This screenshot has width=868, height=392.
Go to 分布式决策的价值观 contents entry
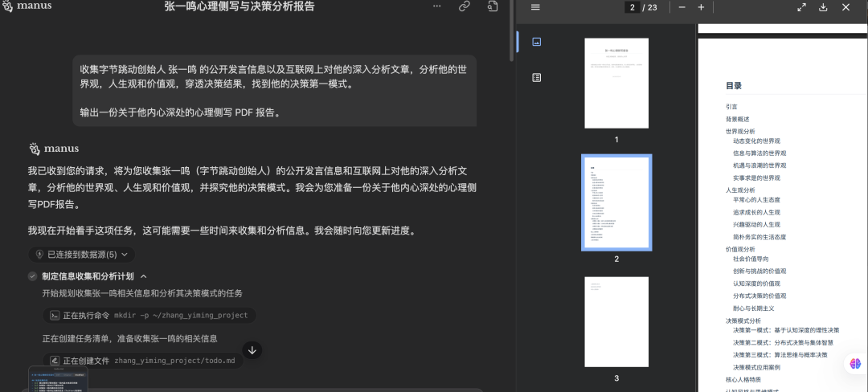pos(759,296)
